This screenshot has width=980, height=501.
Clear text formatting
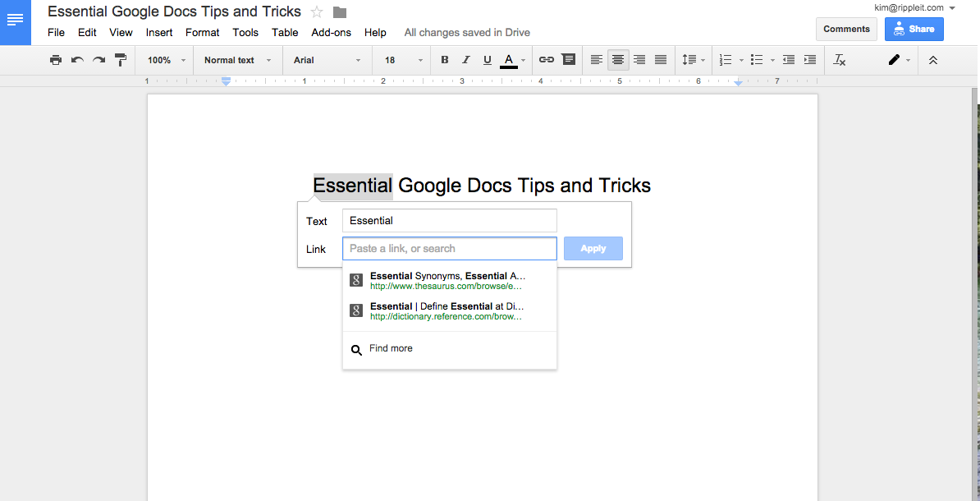840,60
